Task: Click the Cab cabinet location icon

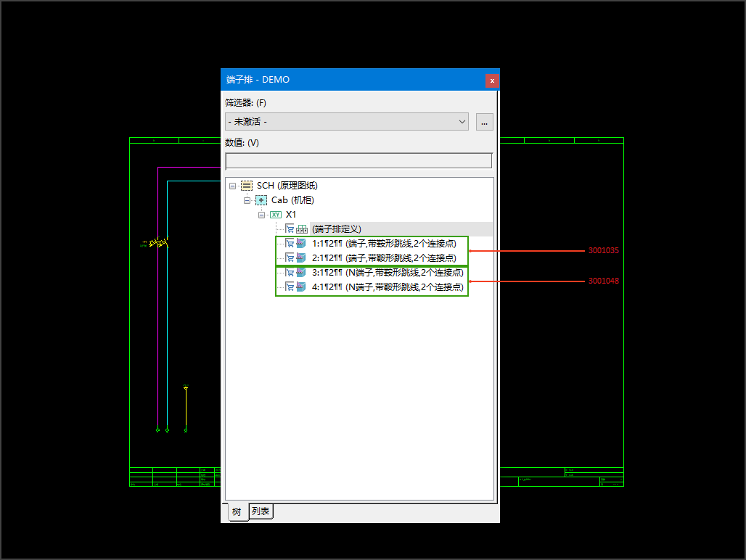Action: [x=261, y=200]
